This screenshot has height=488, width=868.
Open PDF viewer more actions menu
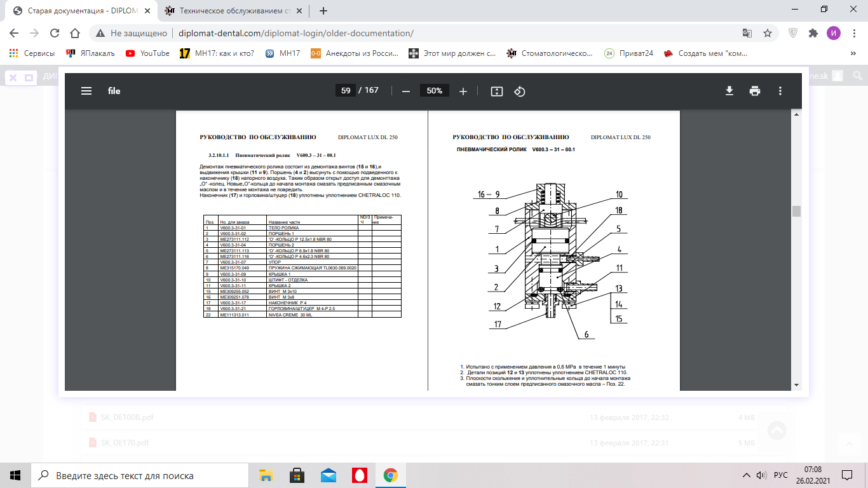(x=780, y=91)
